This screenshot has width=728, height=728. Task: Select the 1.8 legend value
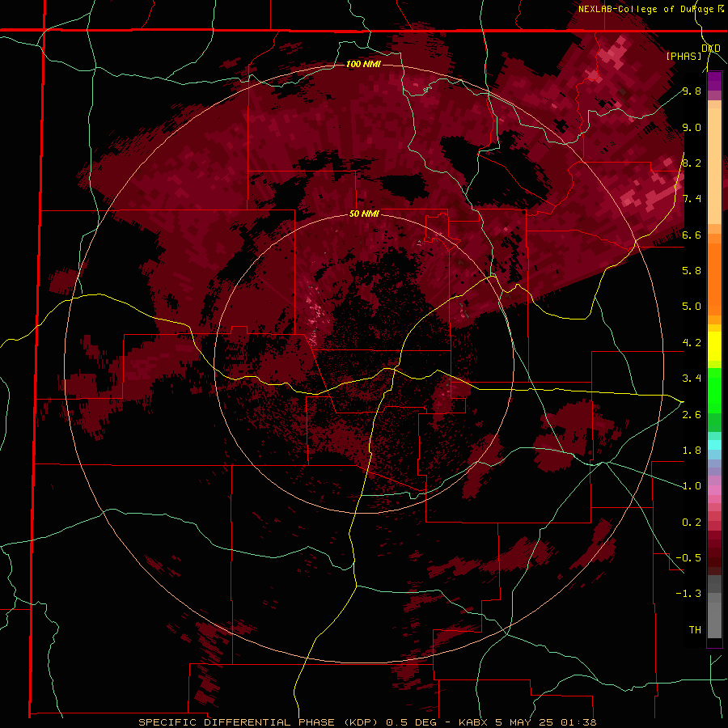coord(692,451)
